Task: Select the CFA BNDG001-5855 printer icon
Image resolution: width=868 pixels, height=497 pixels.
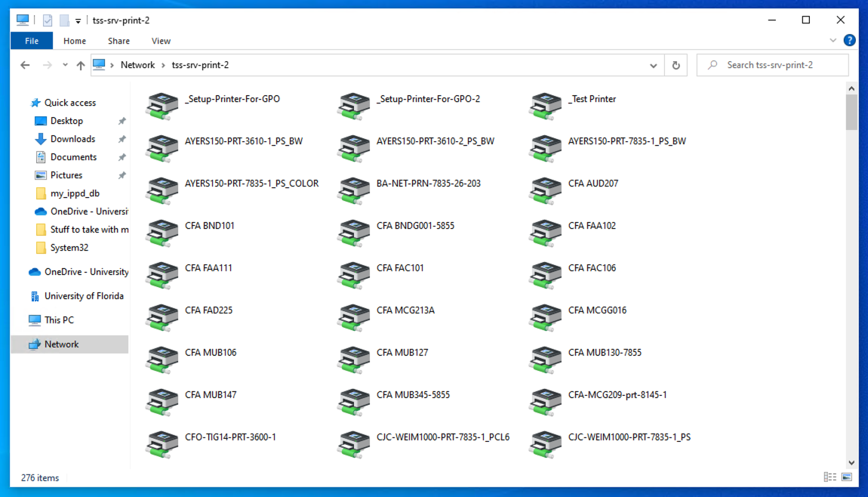Action: point(353,233)
